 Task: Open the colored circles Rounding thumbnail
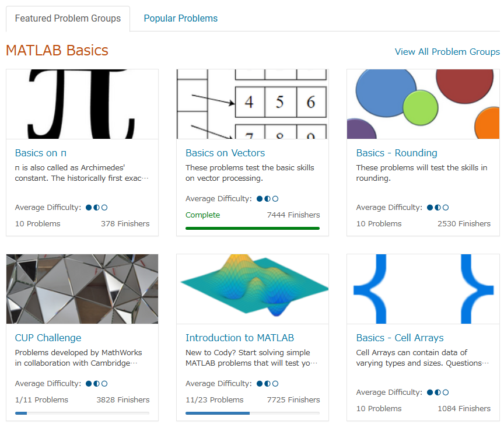(x=423, y=104)
